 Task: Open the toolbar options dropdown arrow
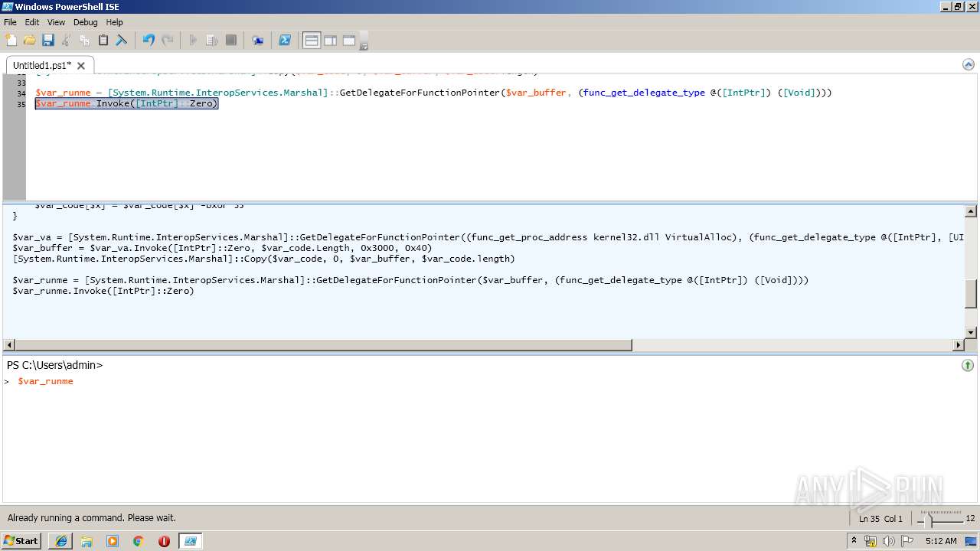(x=364, y=46)
